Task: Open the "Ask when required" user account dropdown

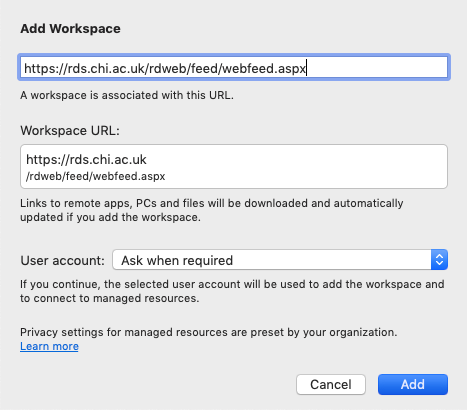Action: point(280,260)
